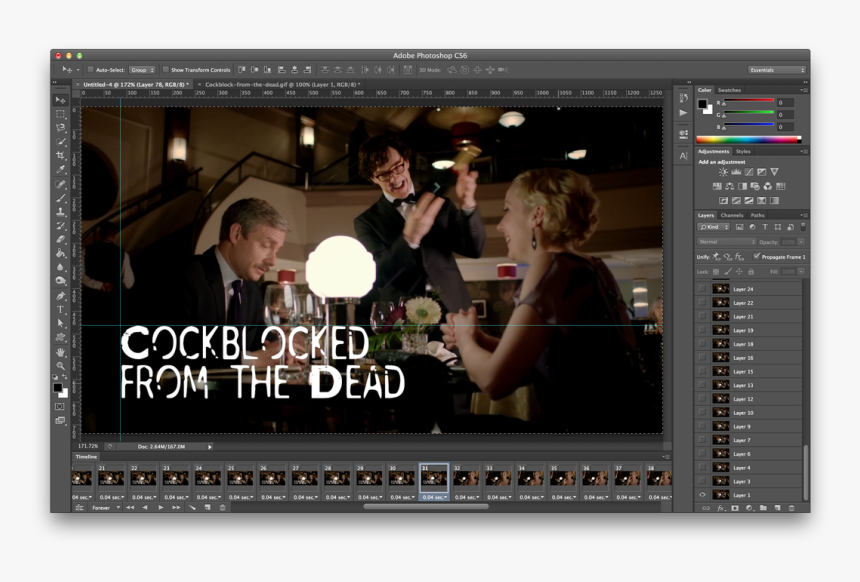Add a Levels adjustment
The height and width of the screenshot is (582, 860).
point(736,172)
